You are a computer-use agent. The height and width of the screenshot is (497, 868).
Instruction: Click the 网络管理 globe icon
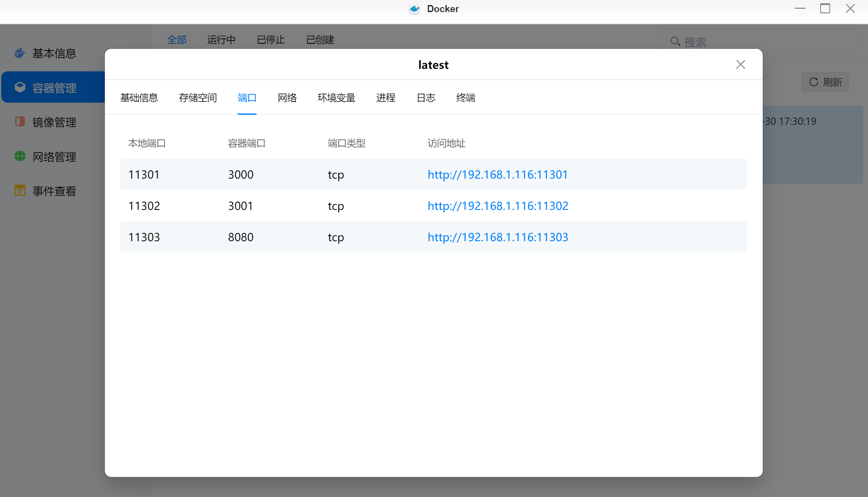pyautogui.click(x=20, y=156)
